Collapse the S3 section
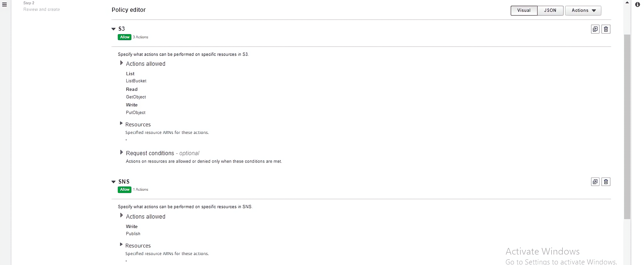The width and height of the screenshot is (644, 265). (x=113, y=29)
